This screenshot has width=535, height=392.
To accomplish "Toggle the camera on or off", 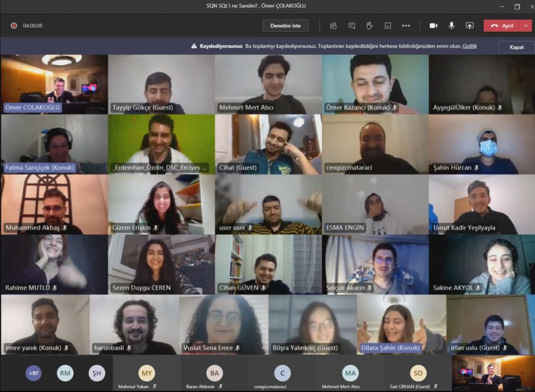I will pyautogui.click(x=433, y=26).
